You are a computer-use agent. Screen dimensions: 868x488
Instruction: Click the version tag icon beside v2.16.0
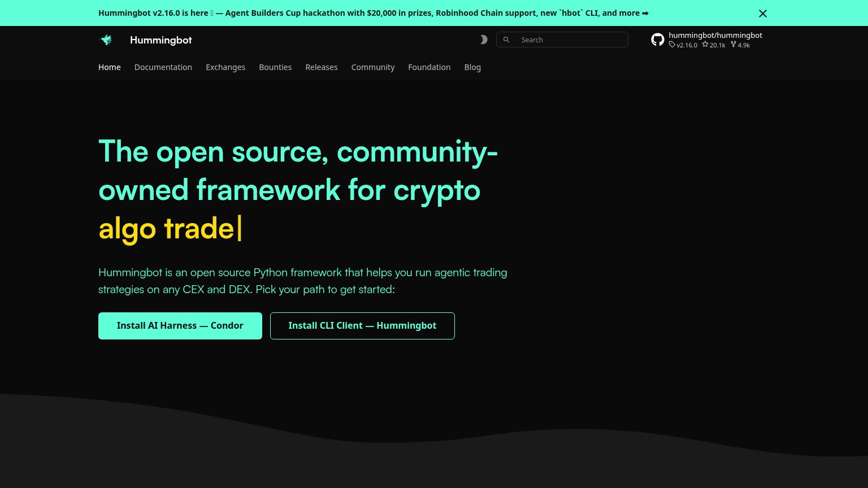coord(672,45)
